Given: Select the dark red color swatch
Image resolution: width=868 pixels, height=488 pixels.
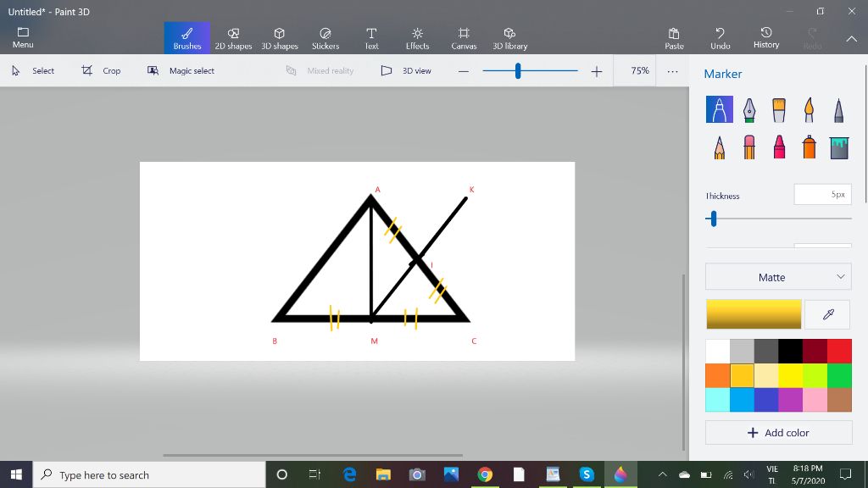Looking at the screenshot, I should (815, 351).
